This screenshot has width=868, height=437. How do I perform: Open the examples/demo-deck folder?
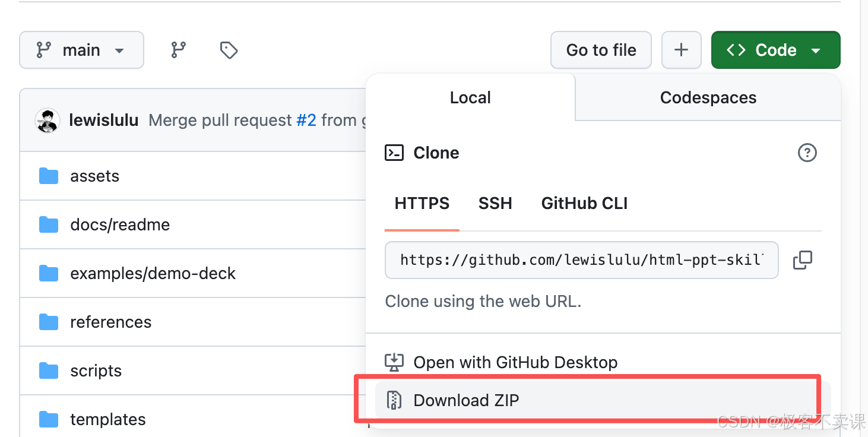coord(153,274)
